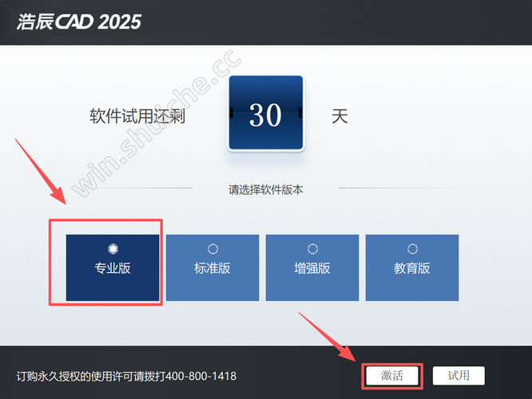Click the 激活 activation button
This screenshot has width=532, height=399.
[392, 376]
